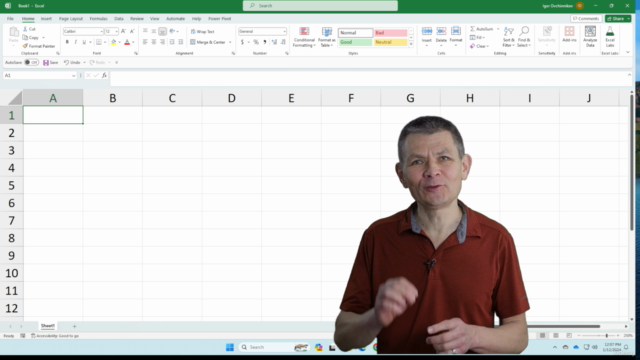This screenshot has height=360, width=640.
Task: Collapse the ribbon with the chevron
Action: point(628,52)
